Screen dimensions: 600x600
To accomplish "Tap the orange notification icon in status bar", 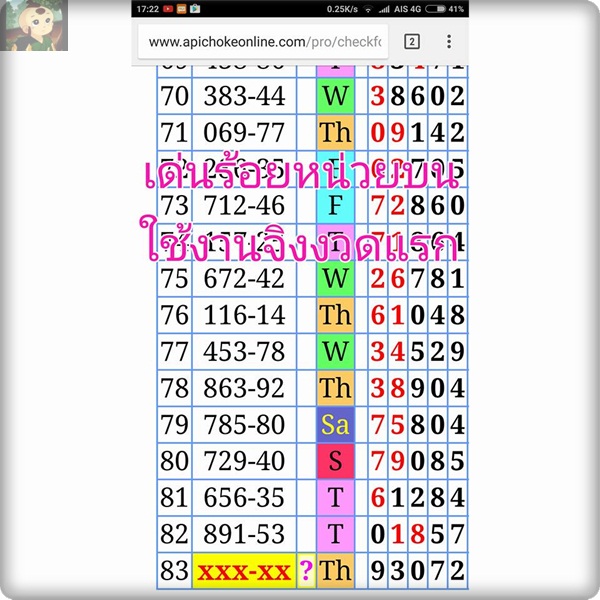I will [x=181, y=9].
